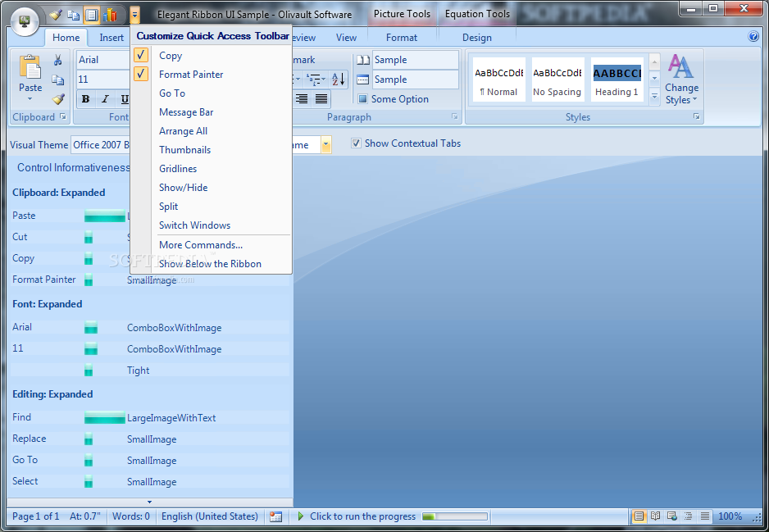Switch to the Insert ribbon tab

coord(111,37)
